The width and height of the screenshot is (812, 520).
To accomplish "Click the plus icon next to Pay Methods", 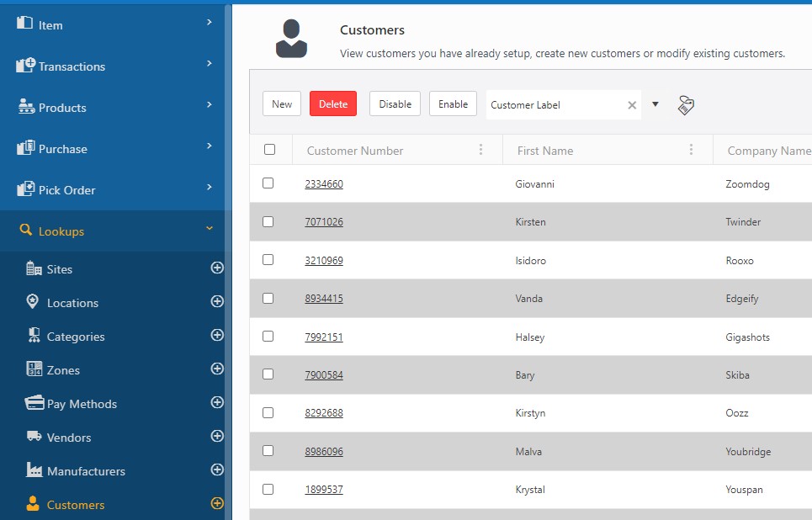I will coord(217,402).
